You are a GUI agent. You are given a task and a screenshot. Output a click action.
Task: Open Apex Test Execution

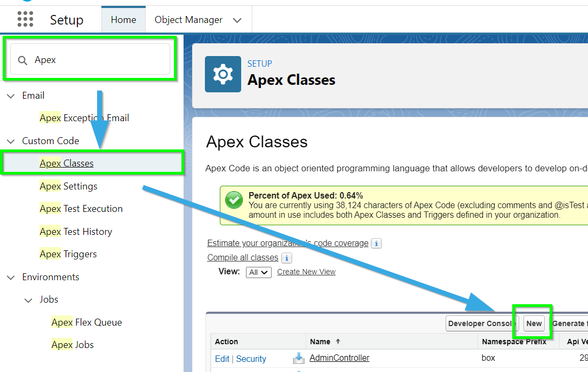(x=82, y=209)
